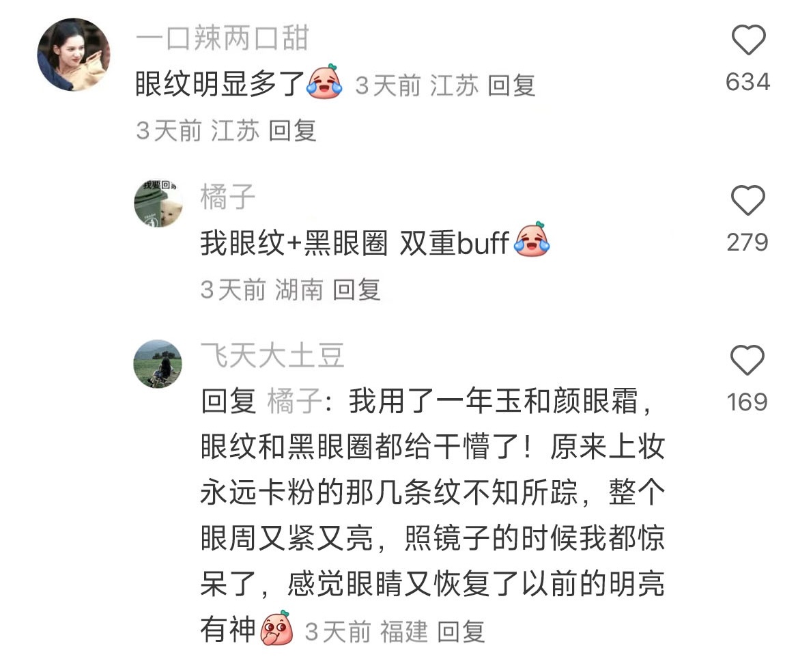
Task: Reply to 一口辣两口甜 via lower 回复 button
Action: (x=292, y=131)
